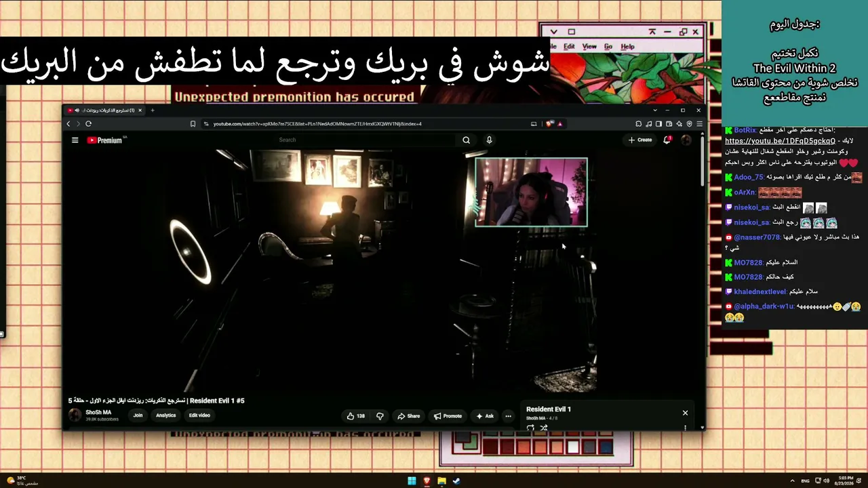Go forward with the browser forward arrow
868x488 pixels.
[78, 124]
